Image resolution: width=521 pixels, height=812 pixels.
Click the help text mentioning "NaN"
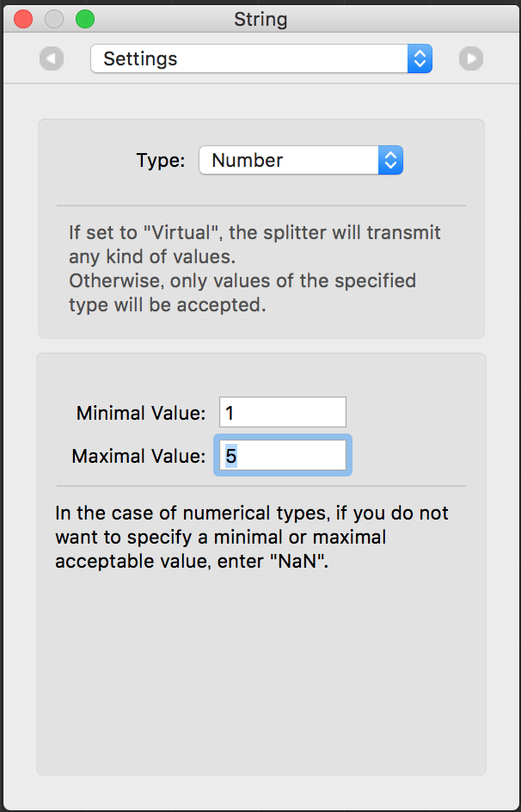coord(251,537)
